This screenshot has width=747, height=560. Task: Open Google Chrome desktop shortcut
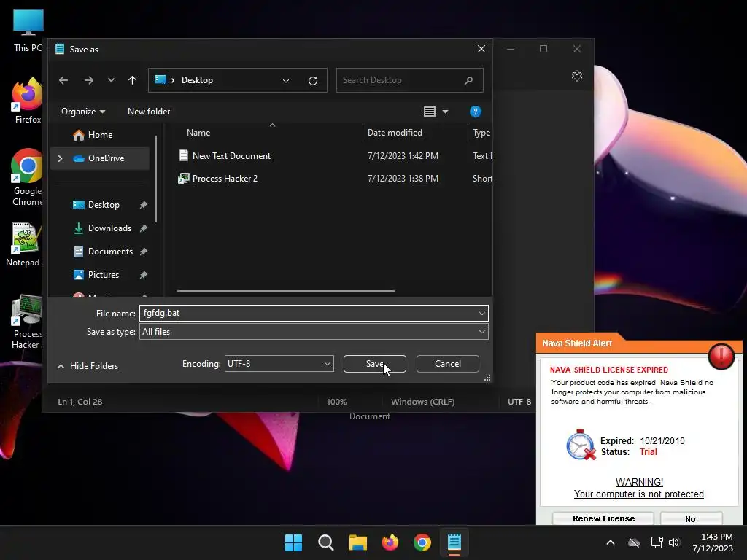click(x=27, y=177)
